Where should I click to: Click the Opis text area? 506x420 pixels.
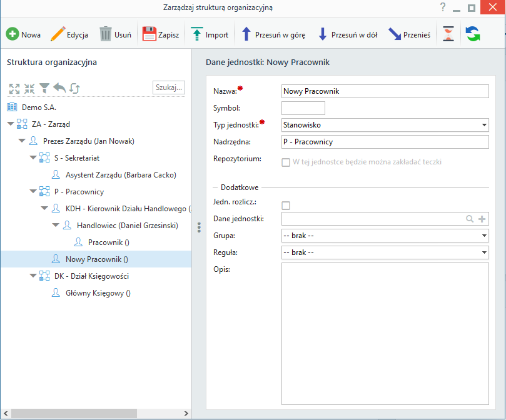(x=385, y=334)
